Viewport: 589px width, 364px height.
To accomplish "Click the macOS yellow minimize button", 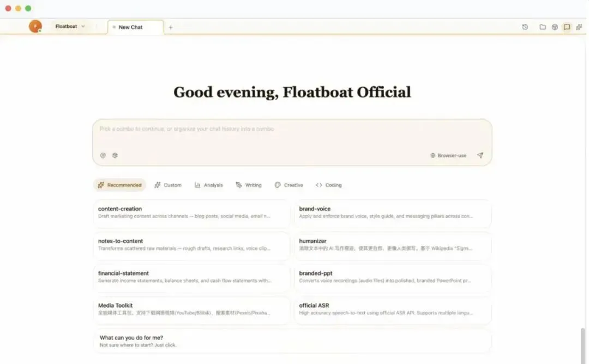I will [18, 8].
